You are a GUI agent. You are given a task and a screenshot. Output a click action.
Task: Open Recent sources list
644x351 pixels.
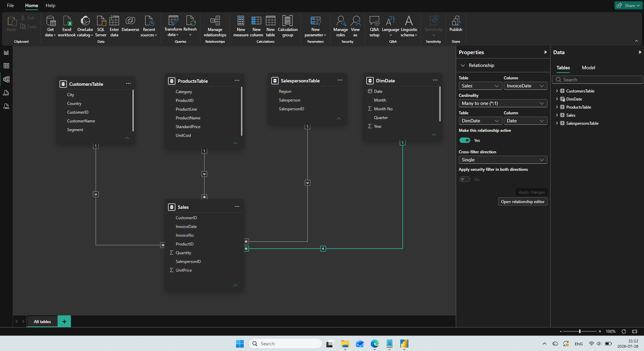point(149,27)
